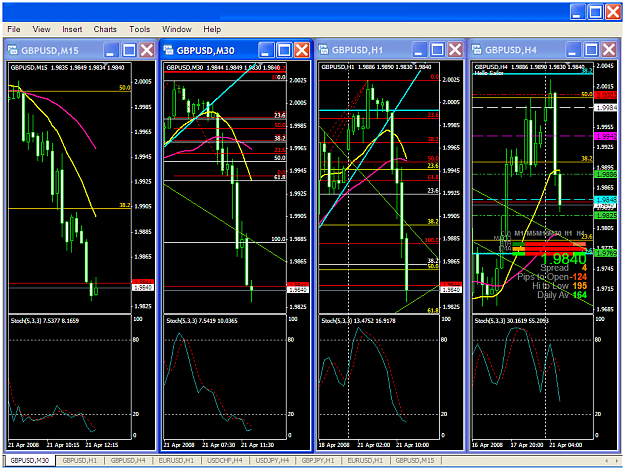Open the Charts menu
Image resolution: width=625 pixels, height=470 pixels.
(105, 29)
